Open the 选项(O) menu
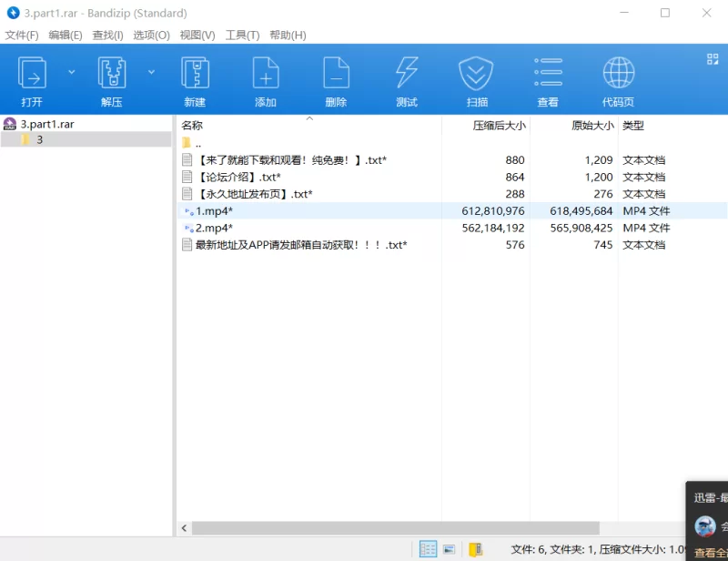 pos(151,36)
